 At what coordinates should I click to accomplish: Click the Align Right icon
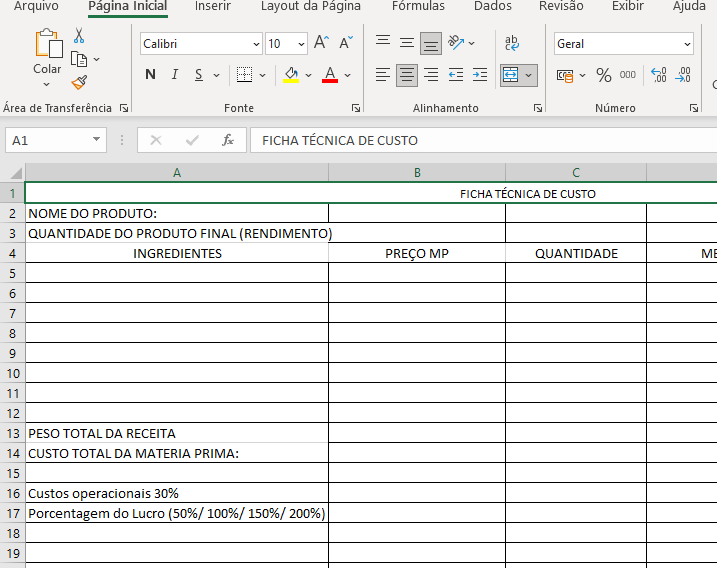(431, 75)
